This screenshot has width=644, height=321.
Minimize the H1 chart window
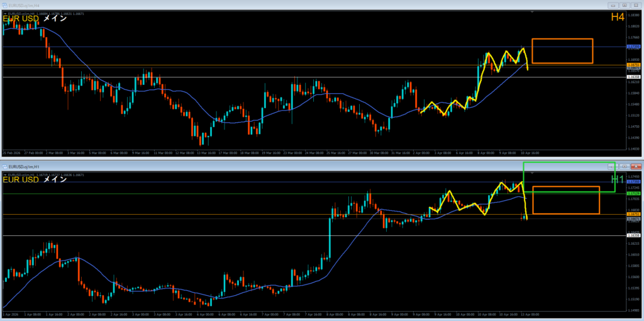point(612,166)
